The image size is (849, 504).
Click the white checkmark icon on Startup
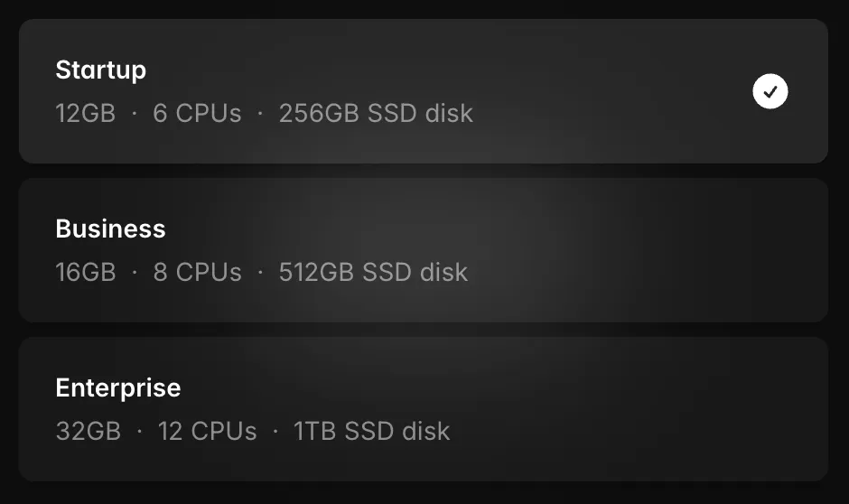coord(770,91)
